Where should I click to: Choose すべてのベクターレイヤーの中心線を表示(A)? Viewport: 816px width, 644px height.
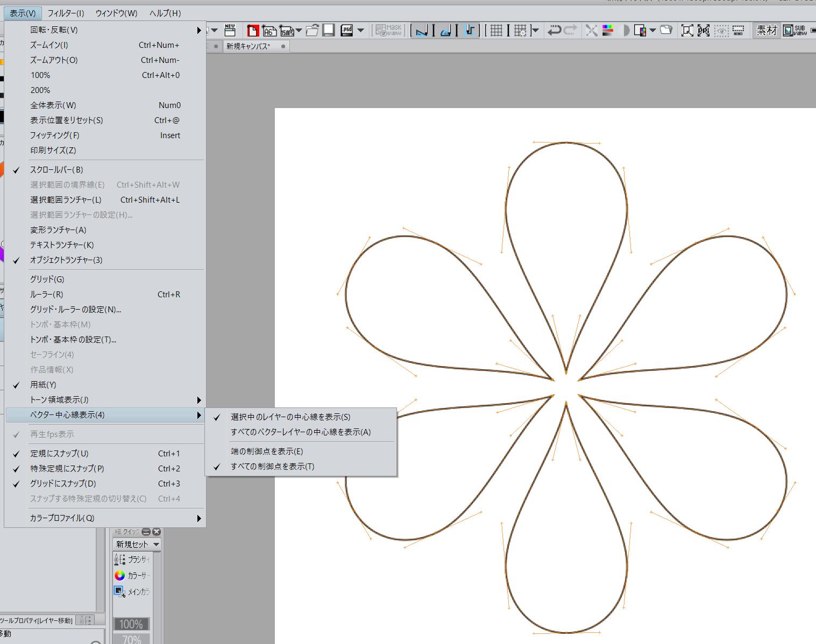pyautogui.click(x=301, y=432)
